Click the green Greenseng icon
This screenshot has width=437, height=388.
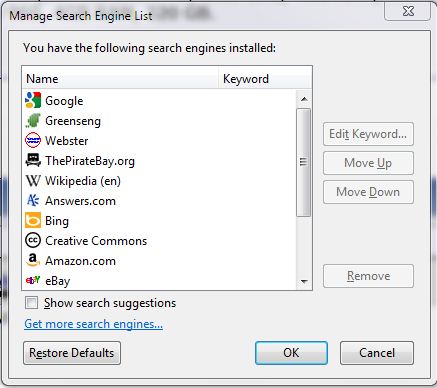[x=33, y=120]
